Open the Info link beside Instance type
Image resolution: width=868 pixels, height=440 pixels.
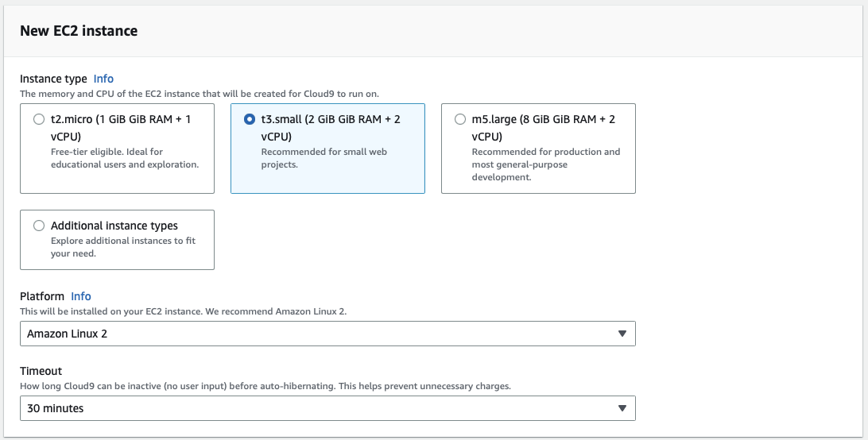pyautogui.click(x=103, y=79)
